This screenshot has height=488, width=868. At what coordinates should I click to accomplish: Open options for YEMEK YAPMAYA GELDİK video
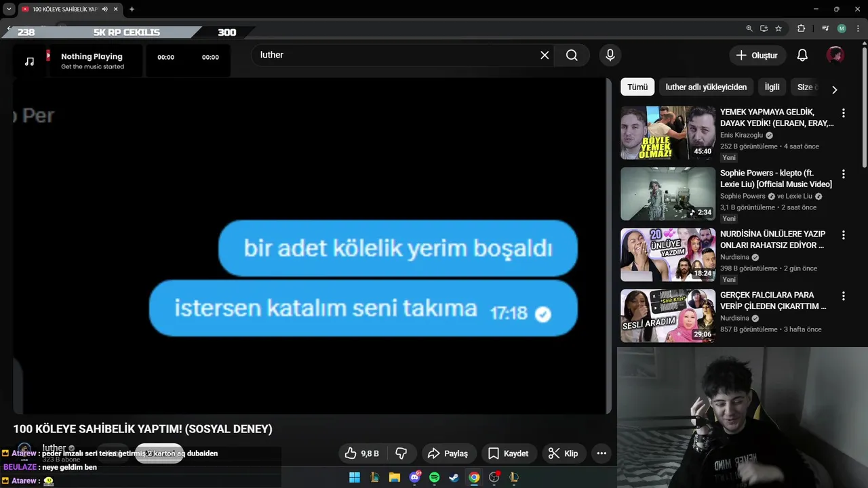click(843, 113)
